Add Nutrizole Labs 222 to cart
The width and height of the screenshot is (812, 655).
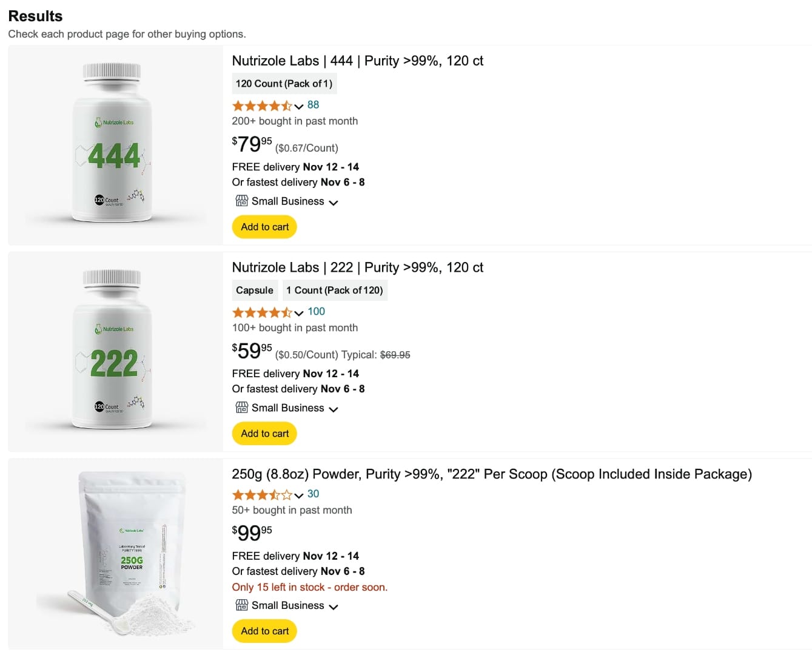pyautogui.click(x=264, y=433)
